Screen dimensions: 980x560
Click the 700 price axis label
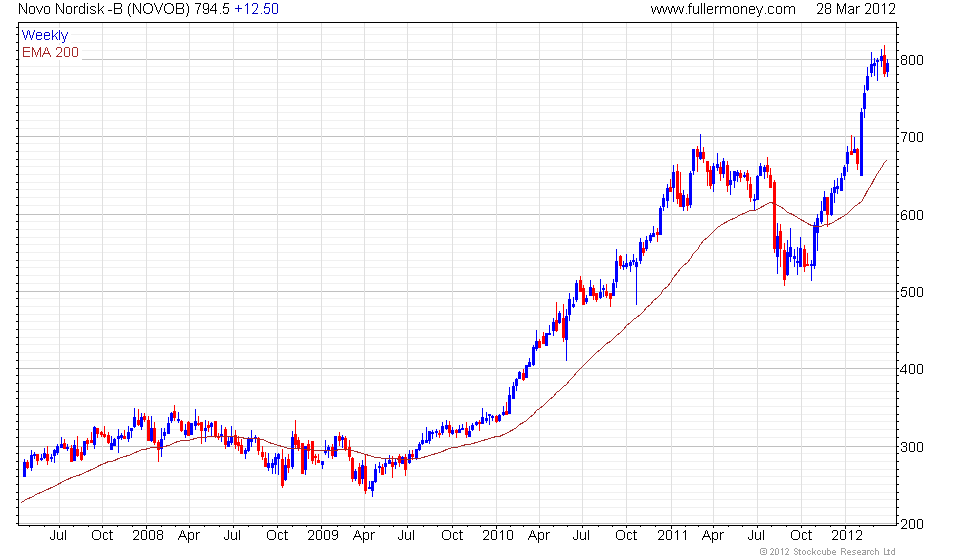point(911,138)
